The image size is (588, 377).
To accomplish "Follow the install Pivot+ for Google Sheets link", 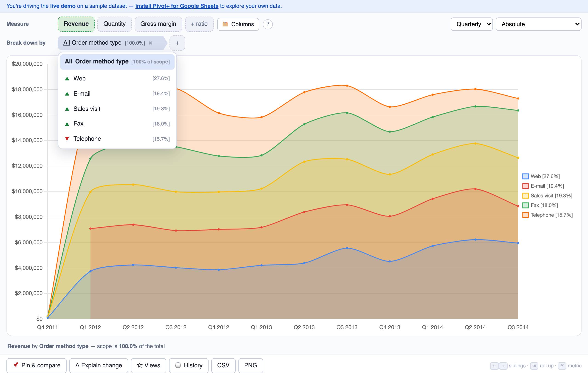I will click(x=177, y=6).
